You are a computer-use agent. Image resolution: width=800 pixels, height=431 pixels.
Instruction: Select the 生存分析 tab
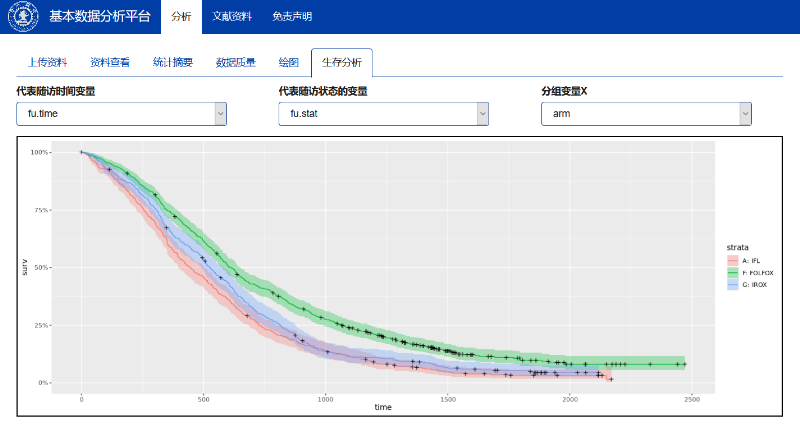tap(342, 62)
